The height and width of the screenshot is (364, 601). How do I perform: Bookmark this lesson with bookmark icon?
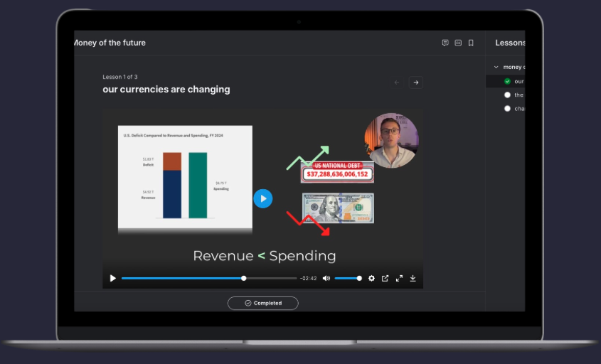[x=471, y=43]
